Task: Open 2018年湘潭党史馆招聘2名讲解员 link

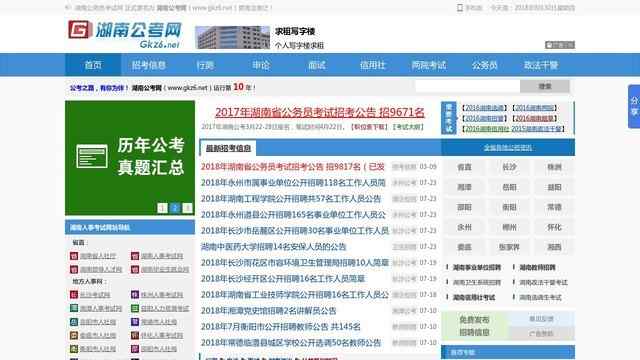Action: [269, 311]
